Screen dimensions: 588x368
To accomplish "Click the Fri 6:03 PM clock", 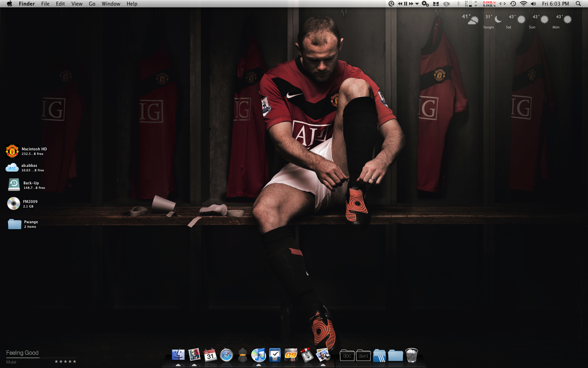I will click(x=555, y=4).
